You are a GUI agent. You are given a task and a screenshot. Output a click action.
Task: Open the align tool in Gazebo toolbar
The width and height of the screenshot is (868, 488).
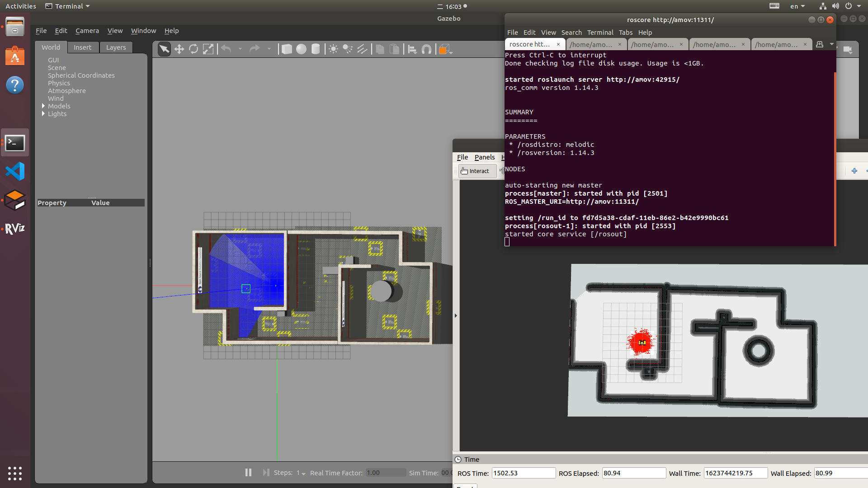tap(412, 49)
